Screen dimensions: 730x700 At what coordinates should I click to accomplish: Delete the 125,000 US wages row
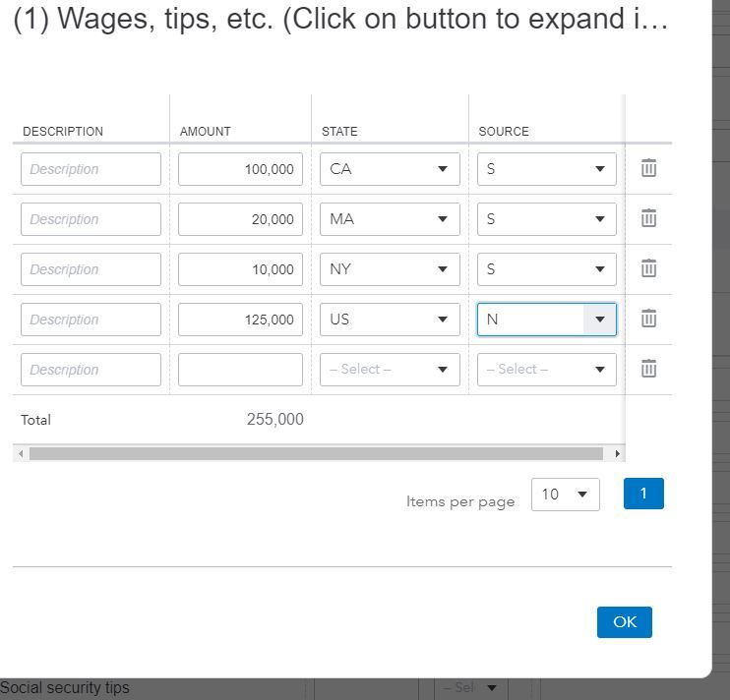[x=648, y=320]
